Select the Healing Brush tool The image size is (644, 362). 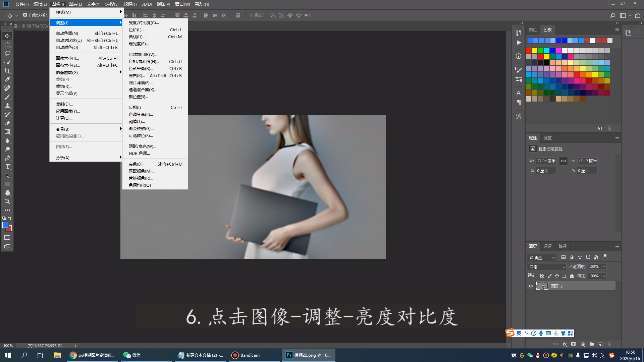pos(7,88)
